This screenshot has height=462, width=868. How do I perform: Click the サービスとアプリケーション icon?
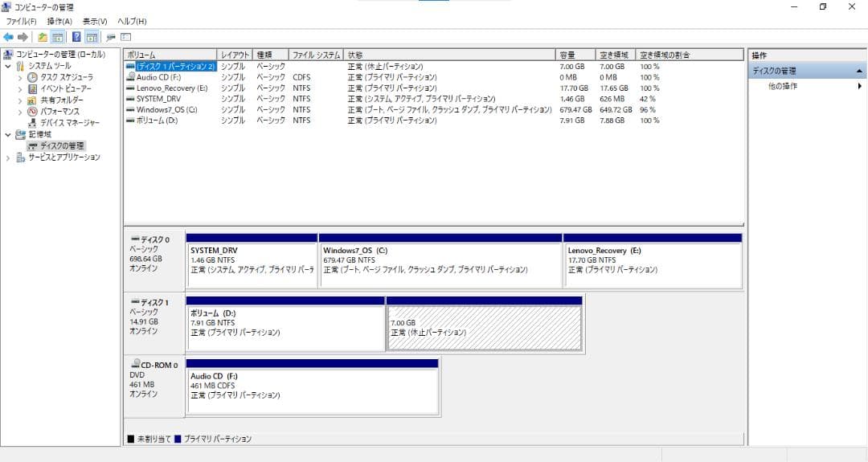click(x=20, y=157)
